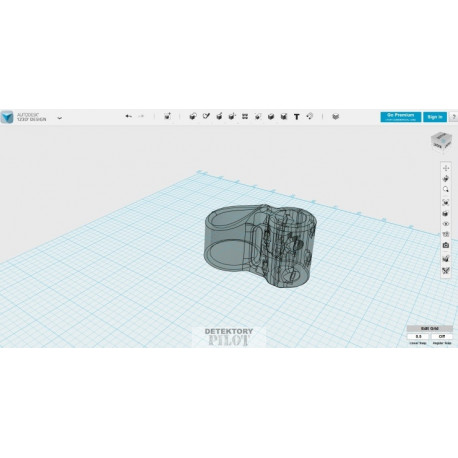This screenshot has width=458, height=458.
Task: Open the application menu dropdown arrow
Action: click(59, 118)
